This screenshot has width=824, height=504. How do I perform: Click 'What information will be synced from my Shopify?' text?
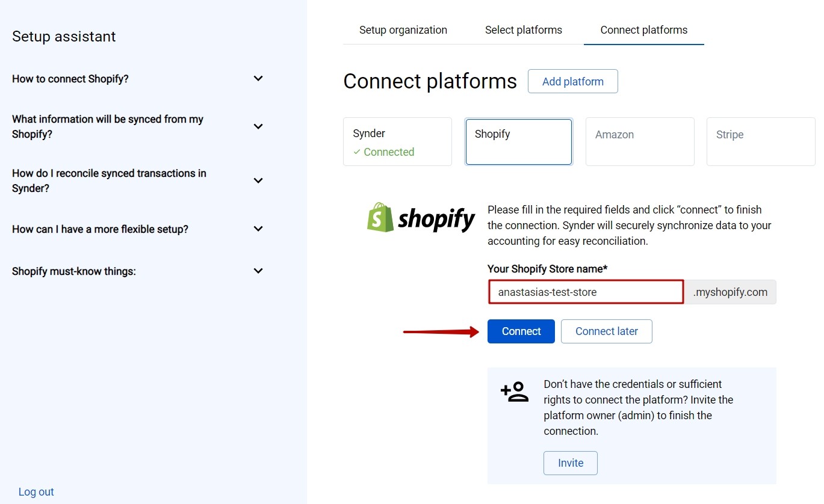tap(108, 126)
